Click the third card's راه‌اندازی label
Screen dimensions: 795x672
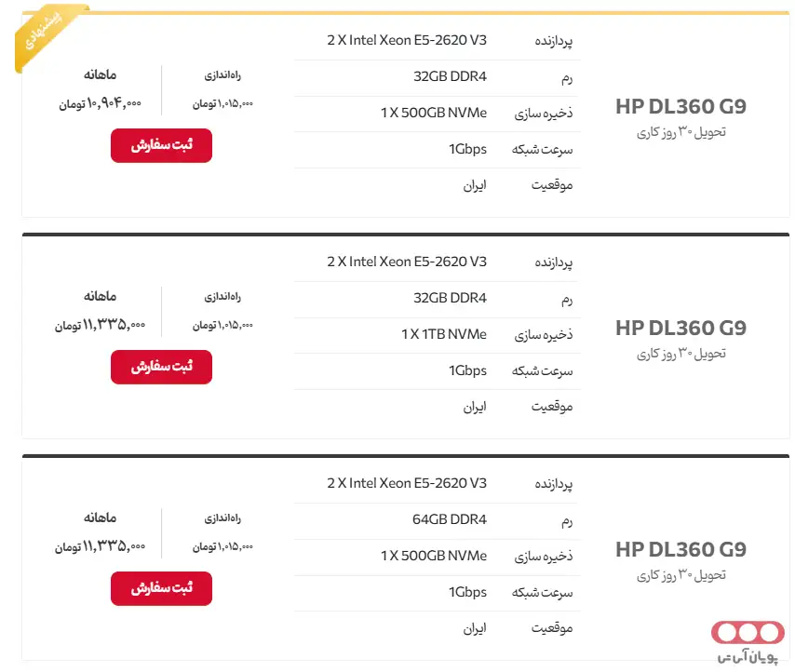click(x=222, y=517)
